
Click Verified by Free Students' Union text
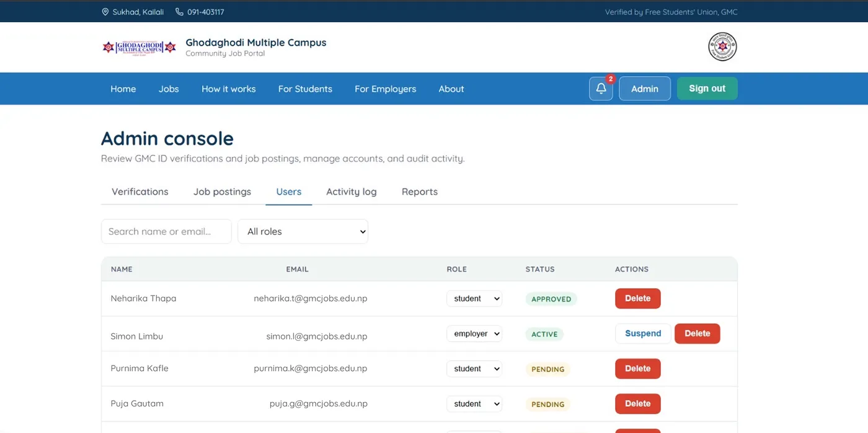pyautogui.click(x=671, y=12)
